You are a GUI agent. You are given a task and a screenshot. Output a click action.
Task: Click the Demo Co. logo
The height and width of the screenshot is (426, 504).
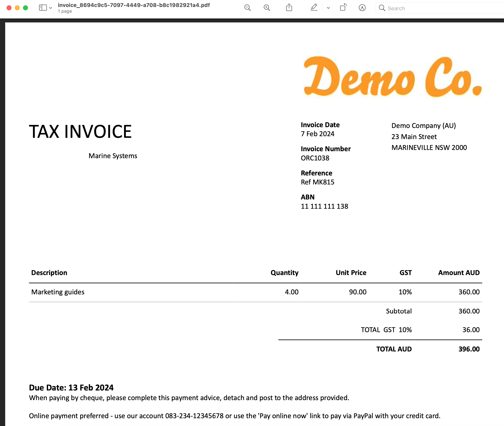click(393, 76)
